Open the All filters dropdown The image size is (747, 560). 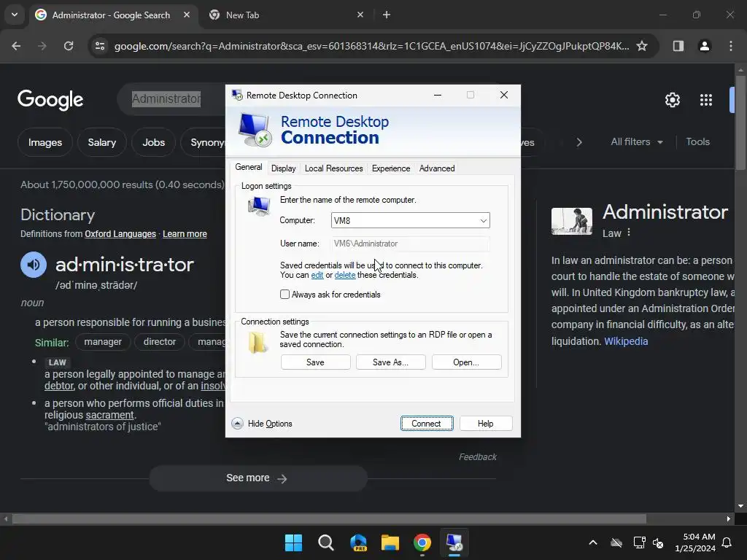[x=636, y=142]
